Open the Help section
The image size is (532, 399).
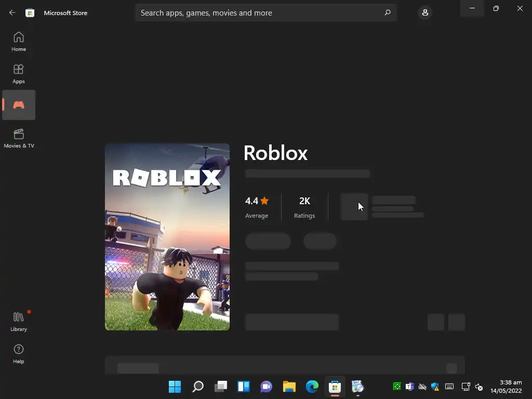(x=19, y=354)
